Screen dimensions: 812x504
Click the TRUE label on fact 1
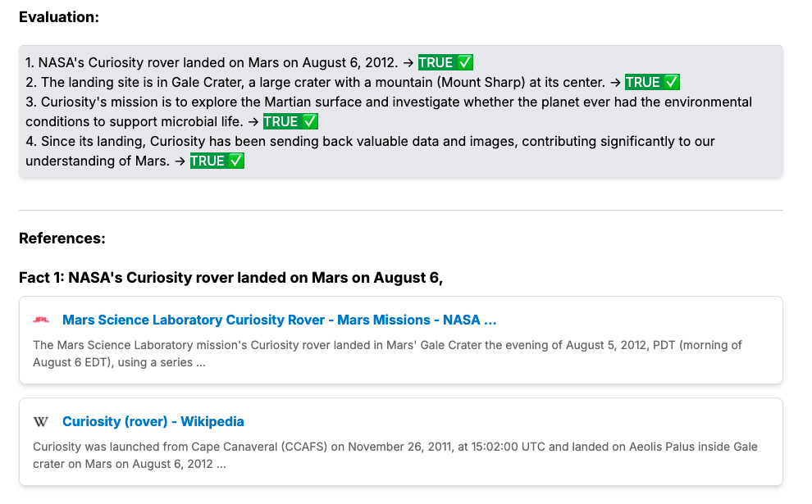pos(436,62)
